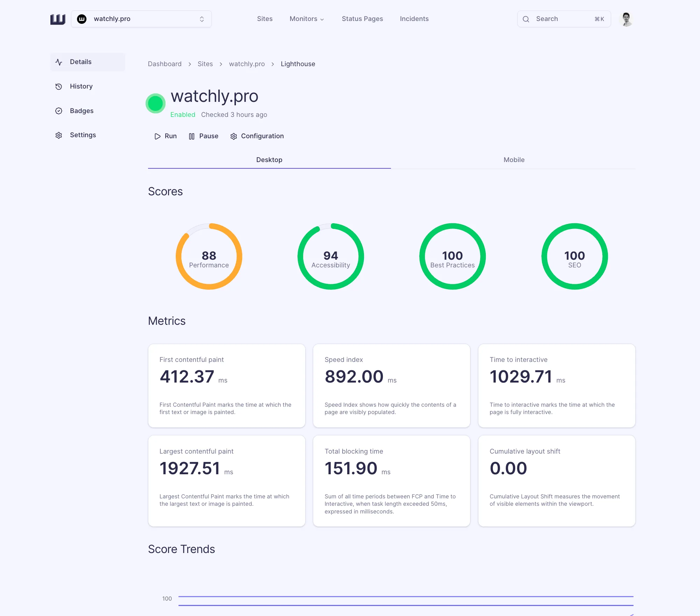
Task: Select the Desktop tab
Action: coord(269,160)
